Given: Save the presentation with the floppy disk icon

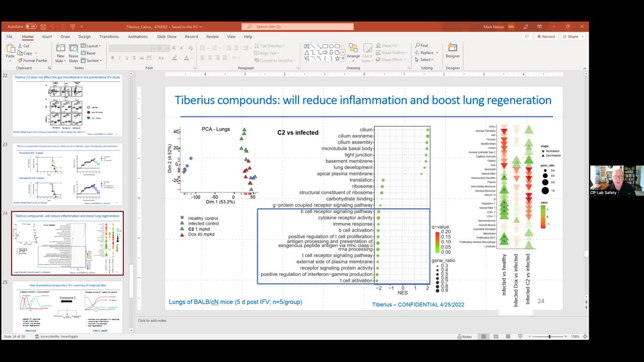Looking at the screenshot, I should click(44, 27).
